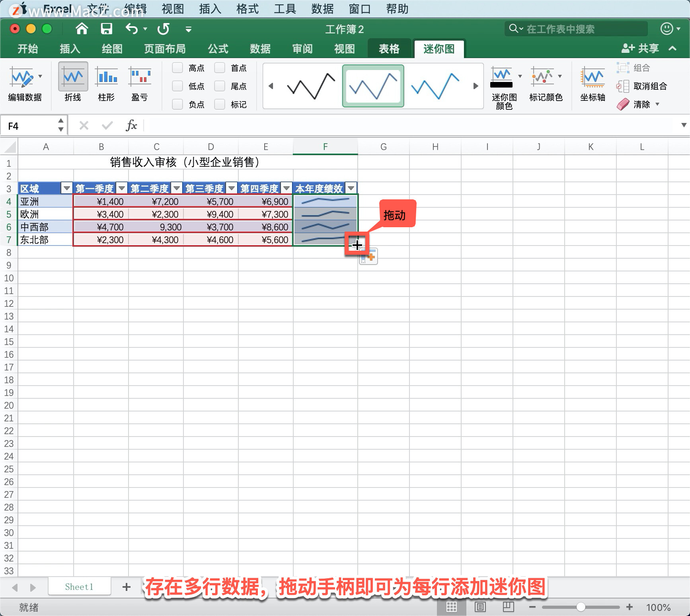Image resolution: width=690 pixels, height=616 pixels.
Task: Open the Auto Fill Options button
Action: click(368, 257)
